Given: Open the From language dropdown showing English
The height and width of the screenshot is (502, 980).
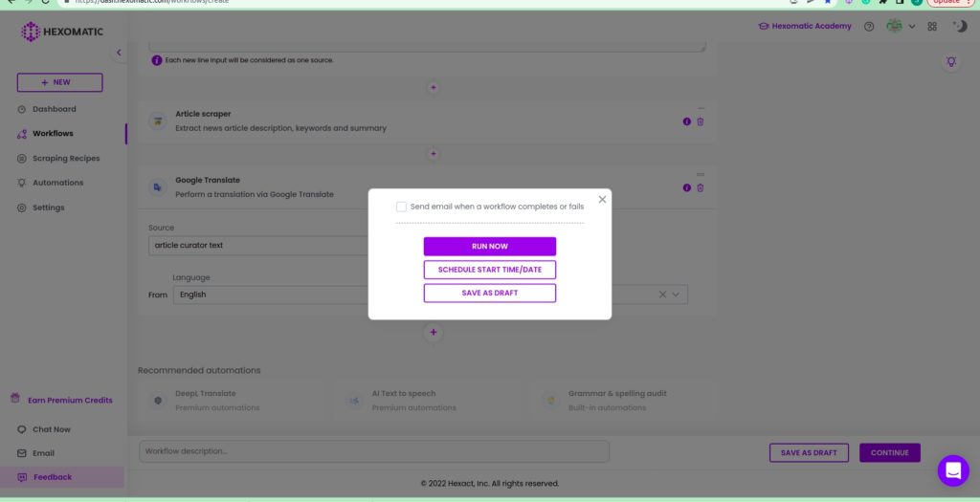Looking at the screenshot, I should coord(271,295).
